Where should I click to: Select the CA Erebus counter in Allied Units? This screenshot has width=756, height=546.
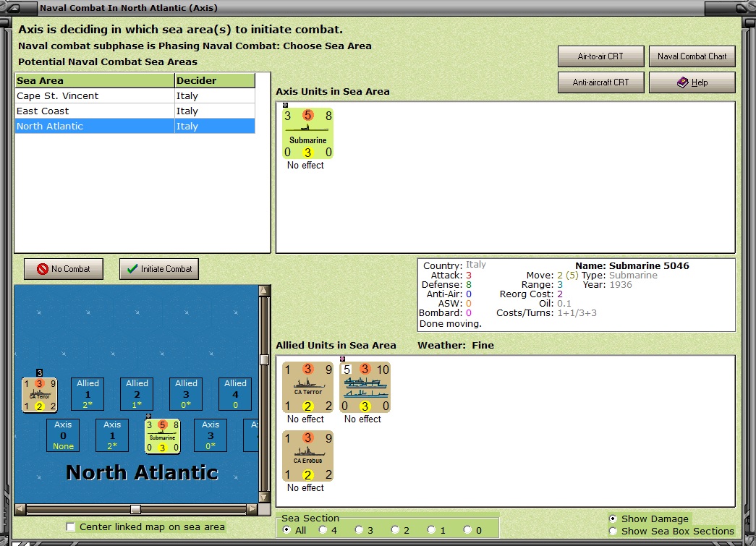(x=307, y=456)
